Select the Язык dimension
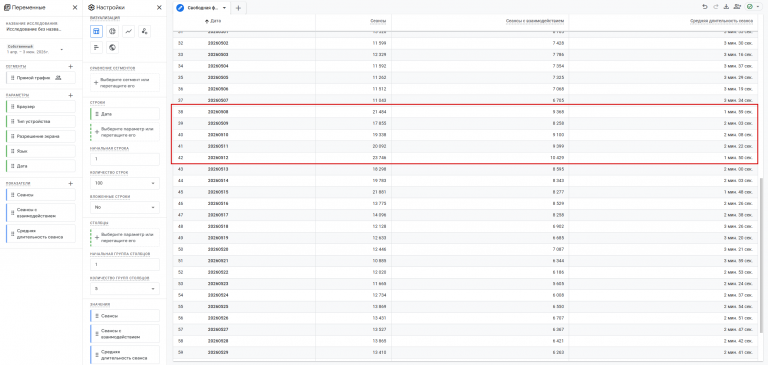Image resolution: width=768 pixels, height=365 pixels. [41, 151]
